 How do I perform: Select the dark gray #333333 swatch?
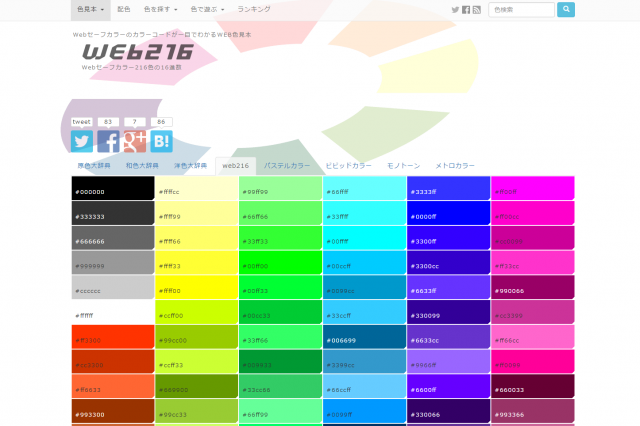tap(113, 213)
